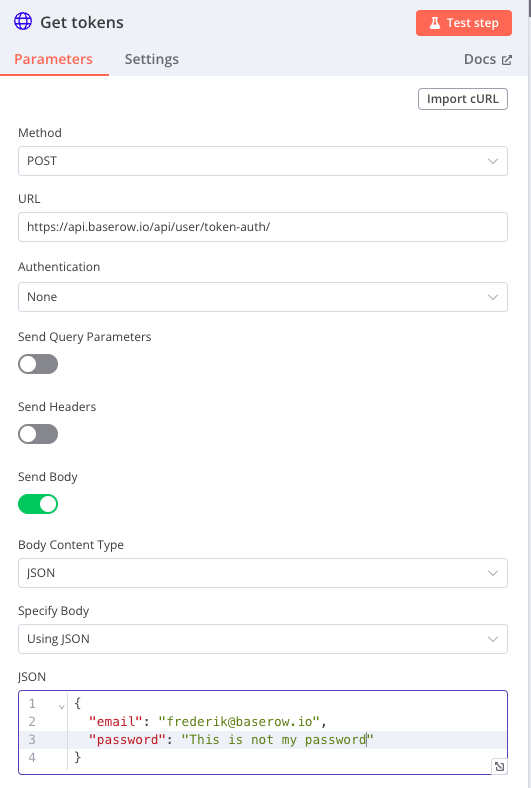Screen dimensions: 531x788
Task: Click the flask icon in Test step
Action: coord(435,23)
